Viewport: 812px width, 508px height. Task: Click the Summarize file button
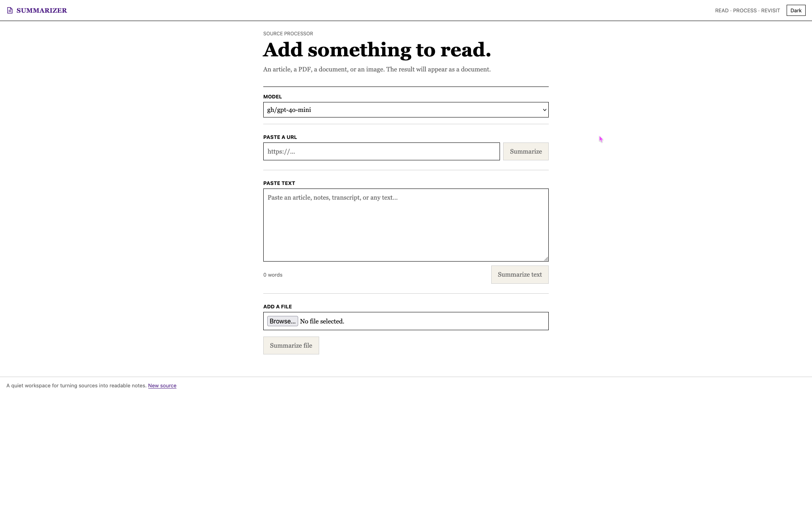click(x=291, y=345)
